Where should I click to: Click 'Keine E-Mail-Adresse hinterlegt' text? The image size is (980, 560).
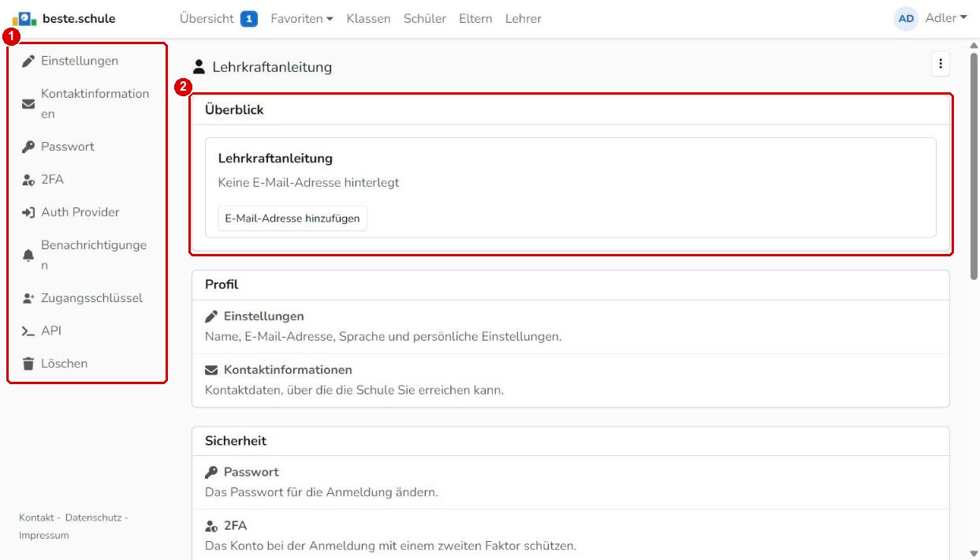(308, 182)
